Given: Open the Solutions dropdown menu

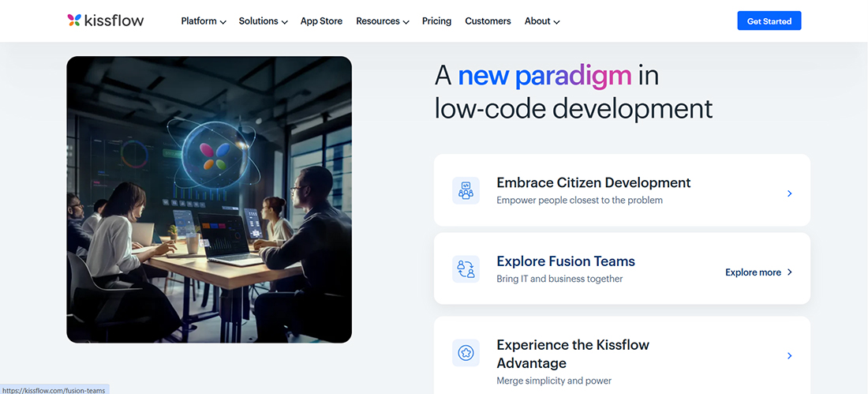Looking at the screenshot, I should click(263, 21).
